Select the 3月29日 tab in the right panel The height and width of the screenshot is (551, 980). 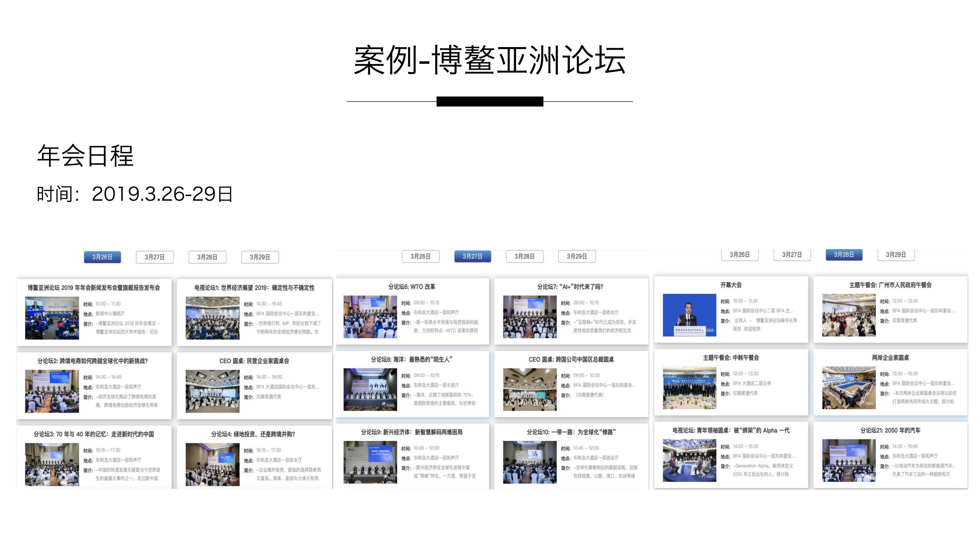[x=896, y=254]
